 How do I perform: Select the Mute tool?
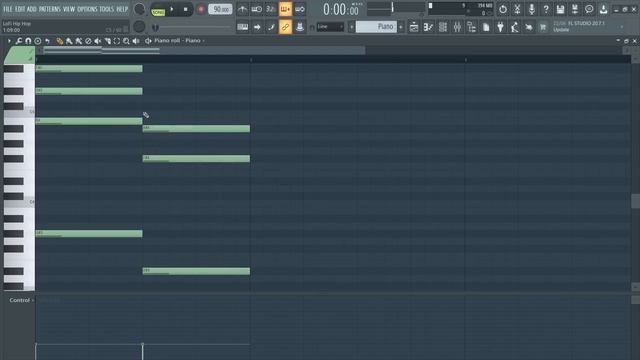coord(98,41)
